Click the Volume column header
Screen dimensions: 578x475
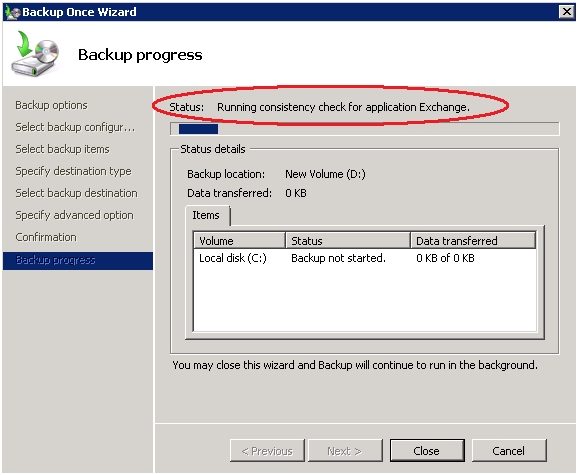click(239, 240)
